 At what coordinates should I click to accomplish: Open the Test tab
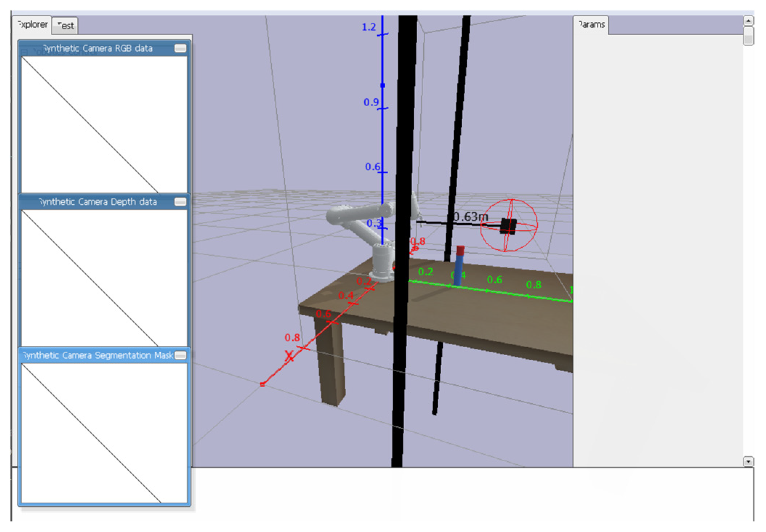point(65,26)
